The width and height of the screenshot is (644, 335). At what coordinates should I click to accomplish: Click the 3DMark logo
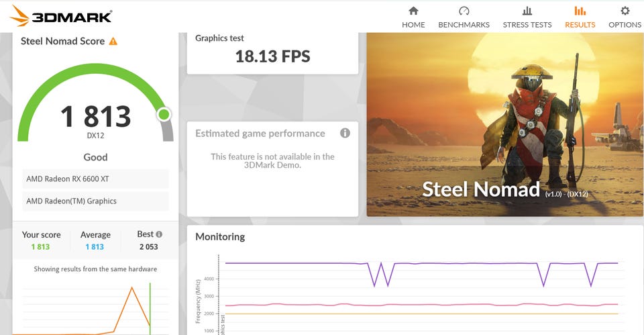[x=61, y=15]
